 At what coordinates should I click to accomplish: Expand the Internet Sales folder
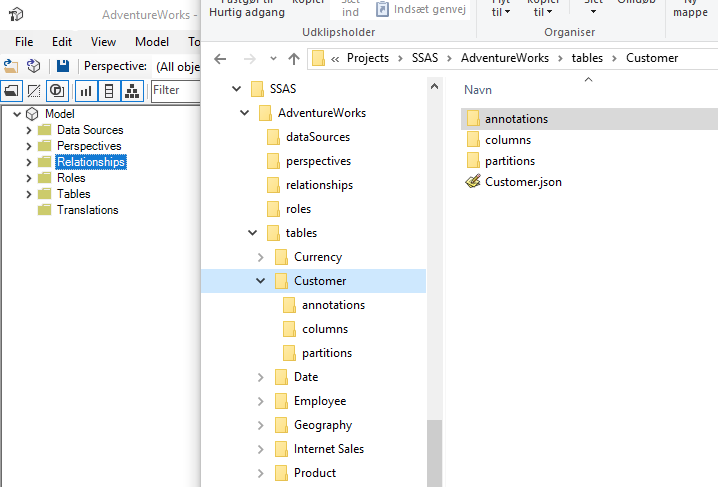point(261,449)
